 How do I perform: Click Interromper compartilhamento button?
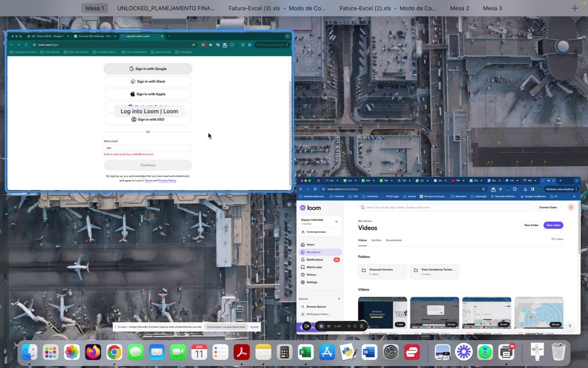point(226,327)
